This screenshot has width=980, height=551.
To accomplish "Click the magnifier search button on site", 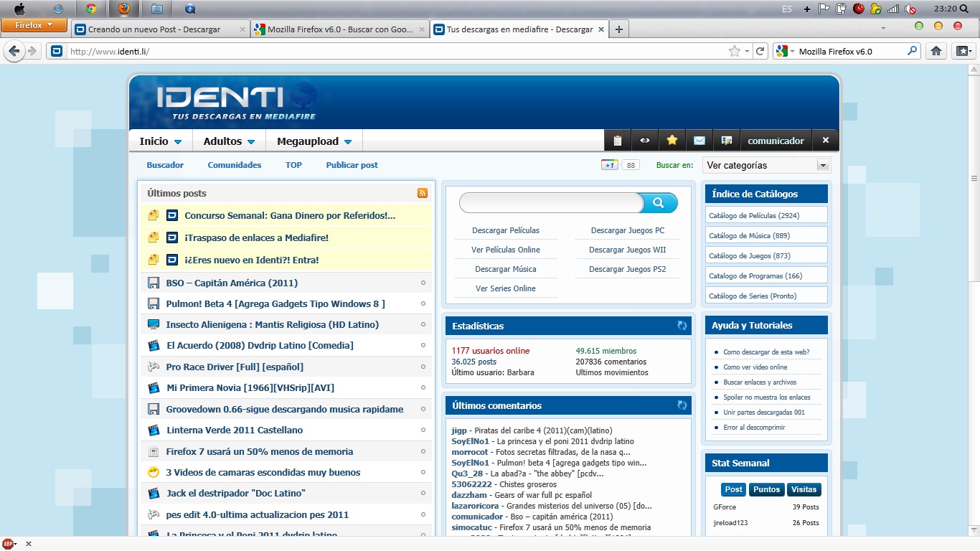I will point(659,203).
